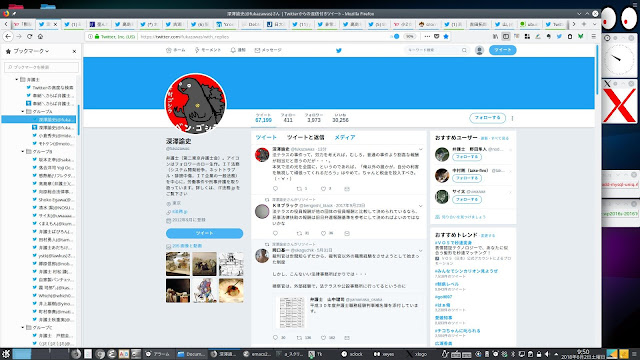640x360 pixels.
Task: Open the account avatar menu beside ツイート button
Action: [x=479, y=50]
